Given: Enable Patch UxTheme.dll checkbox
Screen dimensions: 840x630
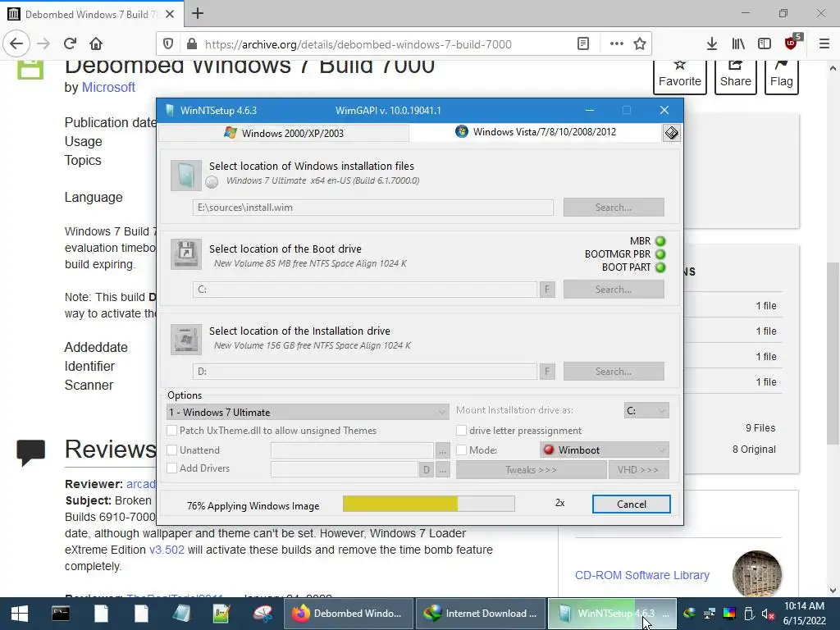Looking at the screenshot, I should click(172, 431).
